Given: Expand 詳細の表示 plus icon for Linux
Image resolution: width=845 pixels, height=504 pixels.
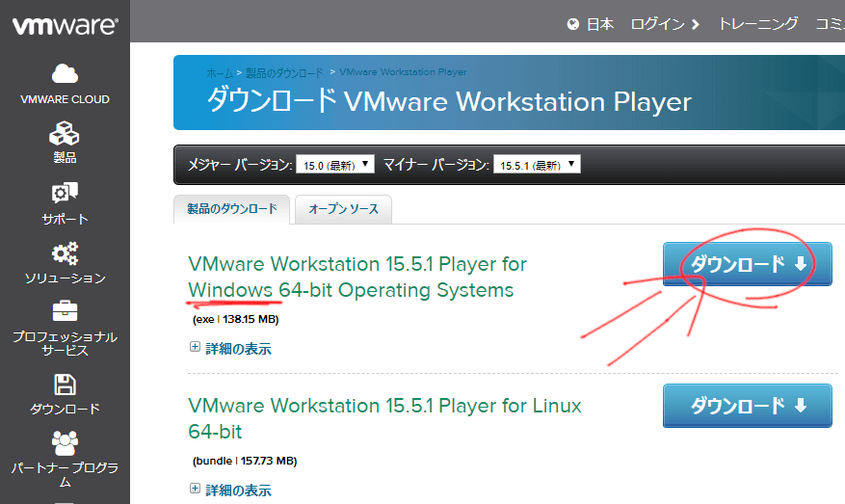Looking at the screenshot, I should [x=195, y=489].
